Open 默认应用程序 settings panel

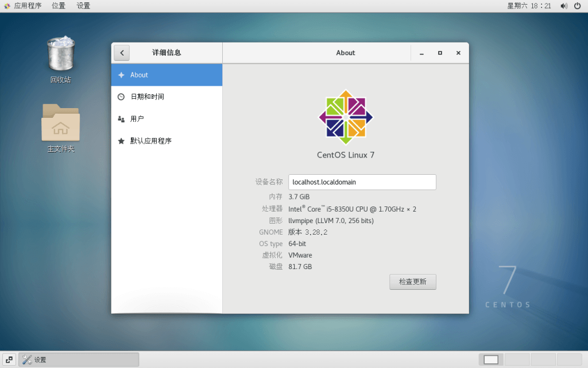pos(167,141)
